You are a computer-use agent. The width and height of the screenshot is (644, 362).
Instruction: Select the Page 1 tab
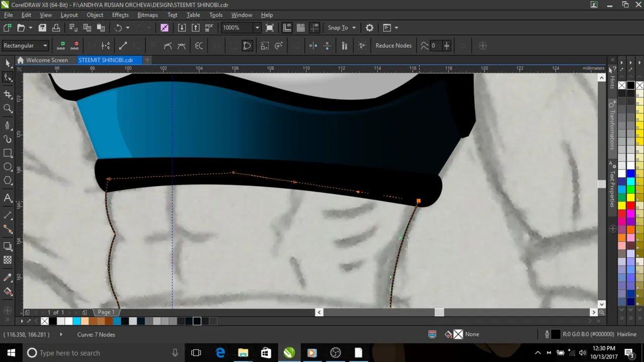(106, 312)
